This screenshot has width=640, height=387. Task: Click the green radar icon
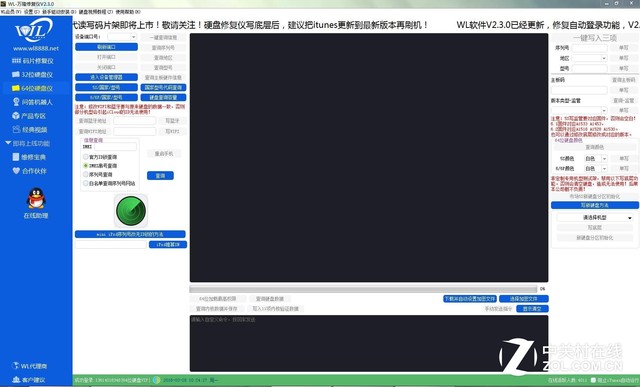(x=131, y=211)
